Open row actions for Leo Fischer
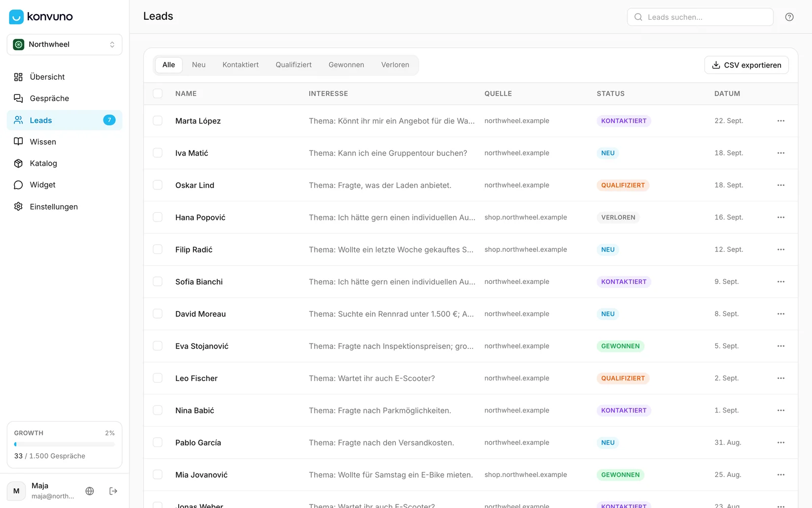This screenshot has width=812, height=508. pyautogui.click(x=781, y=378)
